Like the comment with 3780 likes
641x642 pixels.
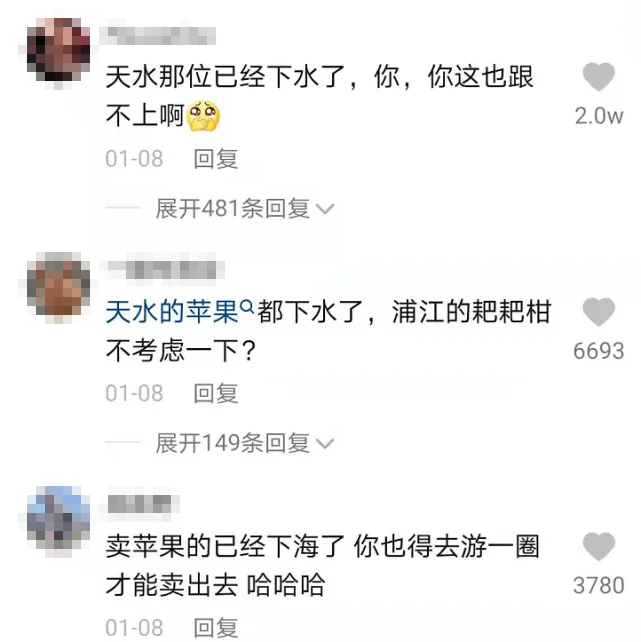[598, 546]
